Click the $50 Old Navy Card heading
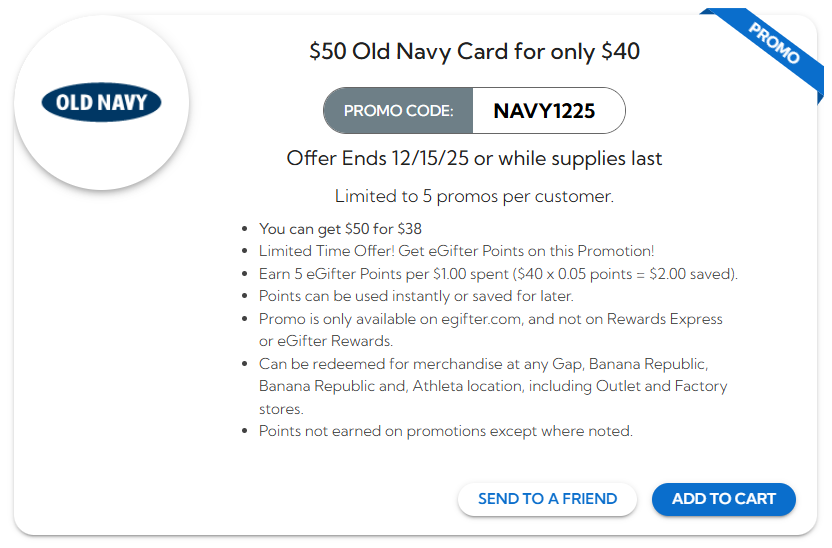Image resolution: width=832 pixels, height=548 pixels. [x=474, y=51]
